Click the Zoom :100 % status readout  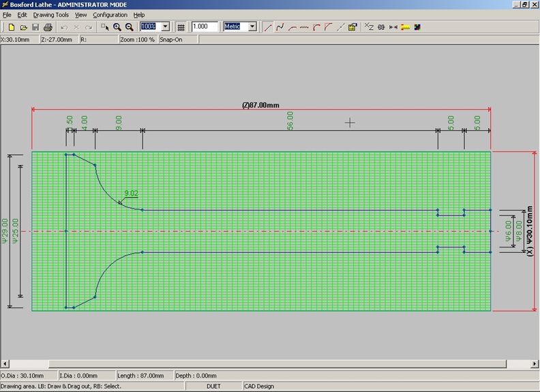point(137,40)
